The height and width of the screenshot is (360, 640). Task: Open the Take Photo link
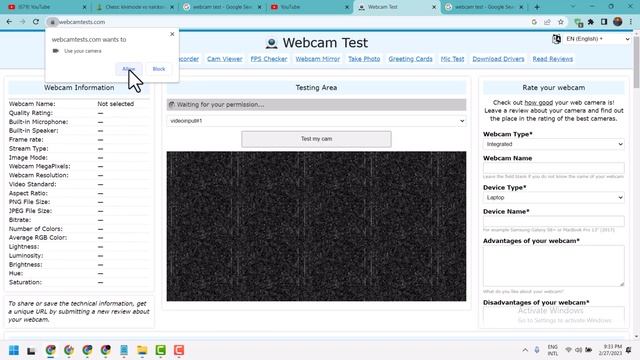coord(364,59)
